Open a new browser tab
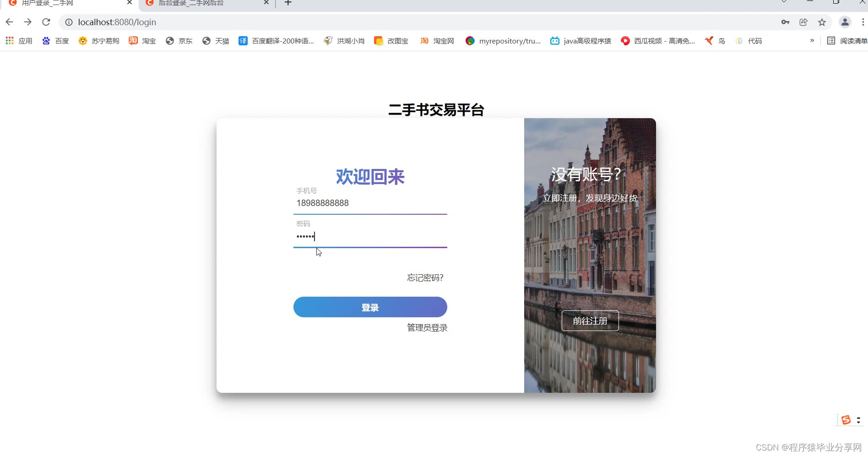The height and width of the screenshot is (456, 868). point(288,3)
